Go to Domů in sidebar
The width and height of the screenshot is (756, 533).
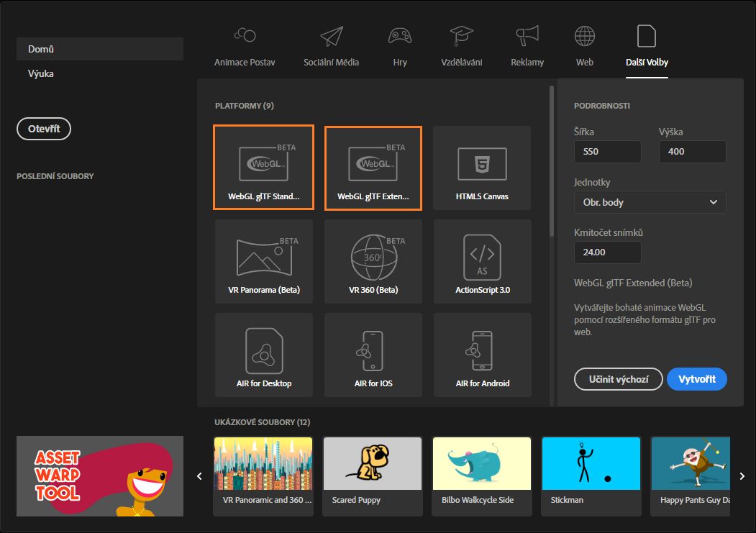click(100, 49)
